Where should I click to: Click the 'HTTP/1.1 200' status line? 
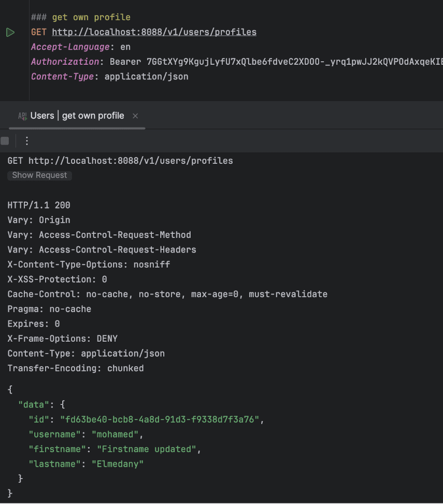(x=39, y=205)
